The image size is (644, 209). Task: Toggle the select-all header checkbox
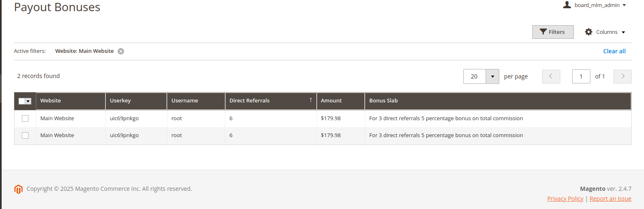22,101
